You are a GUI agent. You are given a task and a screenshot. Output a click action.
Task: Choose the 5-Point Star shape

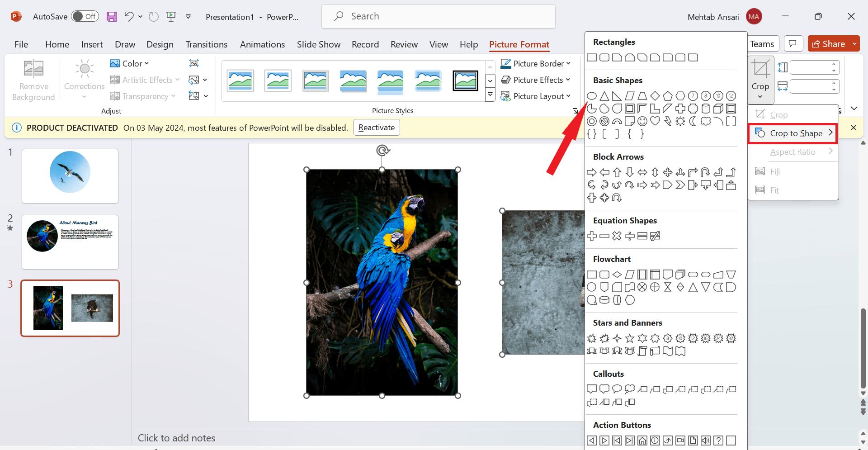629,338
